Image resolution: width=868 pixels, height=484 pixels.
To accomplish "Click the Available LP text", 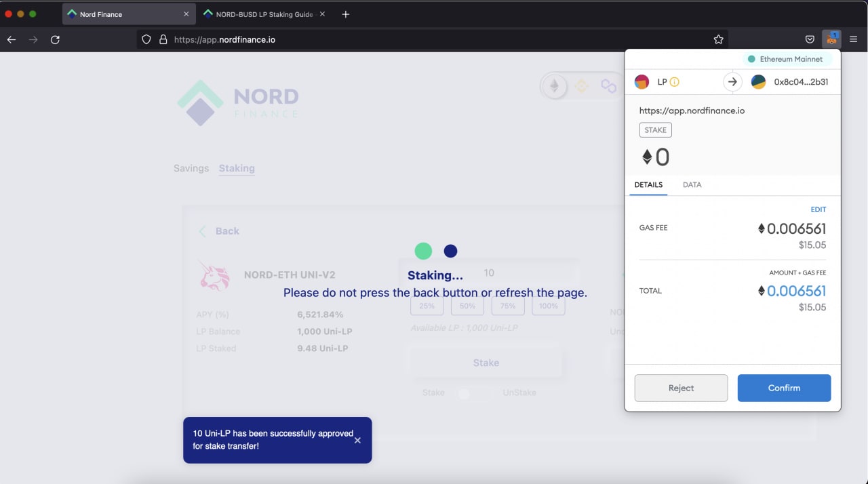I will coord(464,328).
